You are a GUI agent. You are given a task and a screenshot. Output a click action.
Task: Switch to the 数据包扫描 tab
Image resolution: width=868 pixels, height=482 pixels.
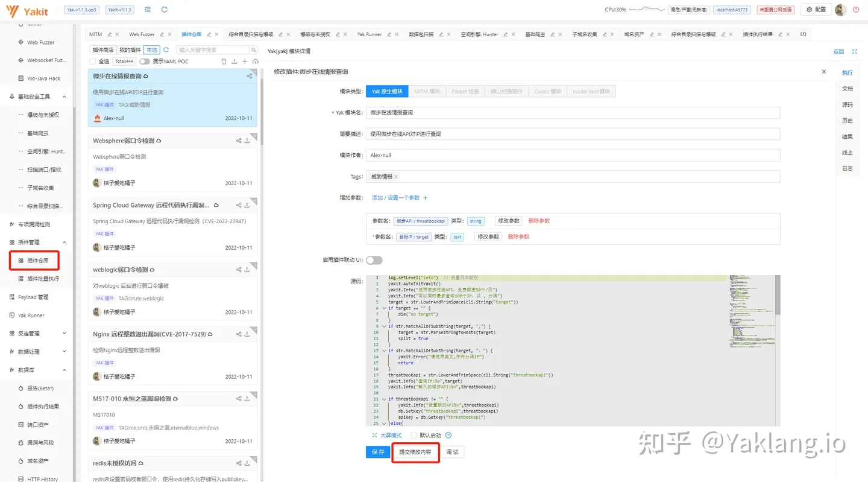click(421, 34)
